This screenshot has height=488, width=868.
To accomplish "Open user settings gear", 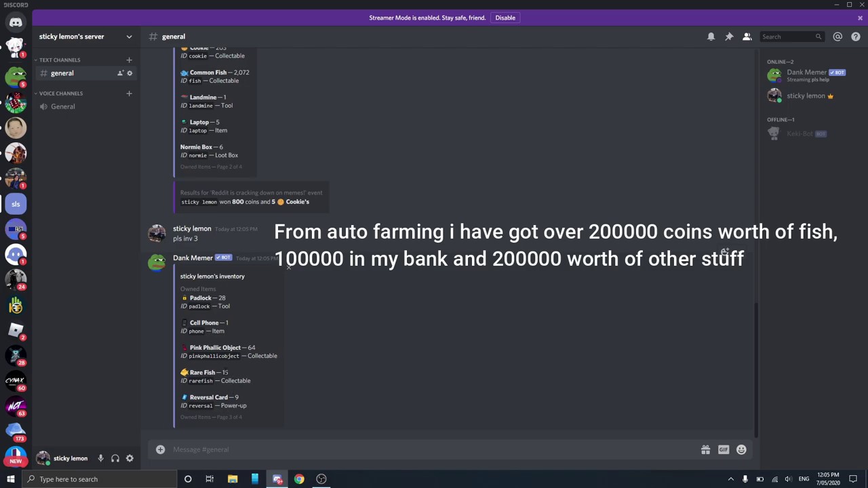I will point(130,458).
